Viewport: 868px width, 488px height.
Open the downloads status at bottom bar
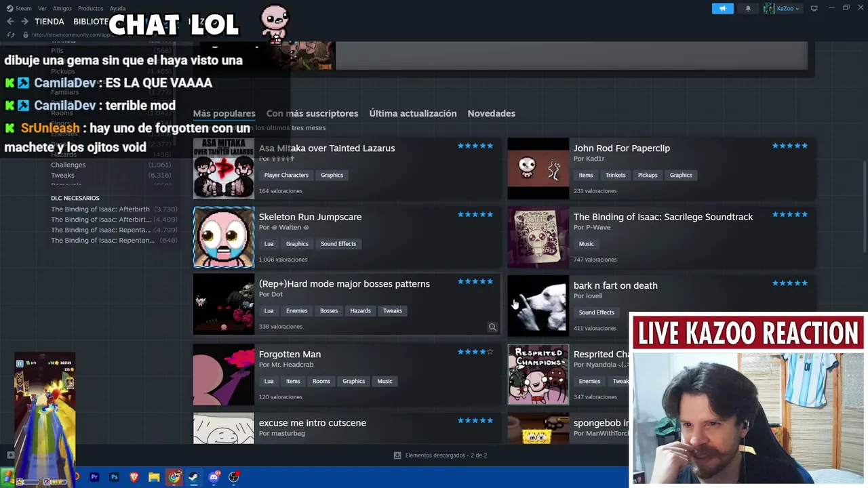coord(440,455)
